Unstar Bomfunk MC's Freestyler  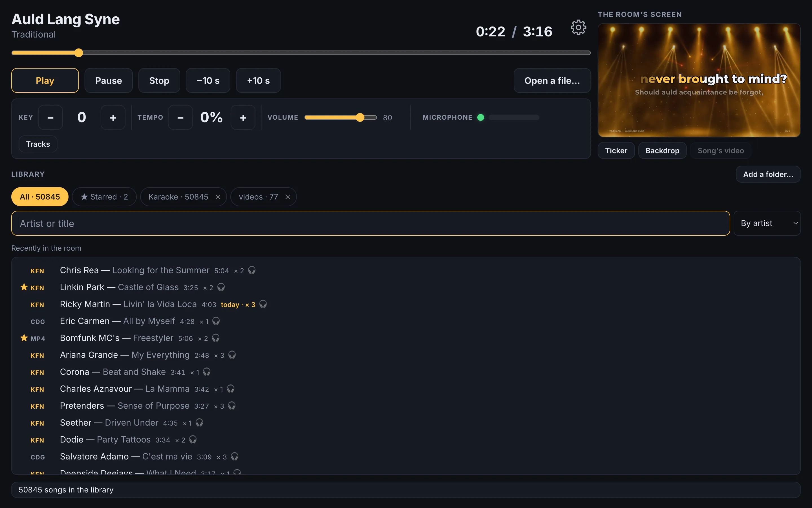[x=24, y=338]
